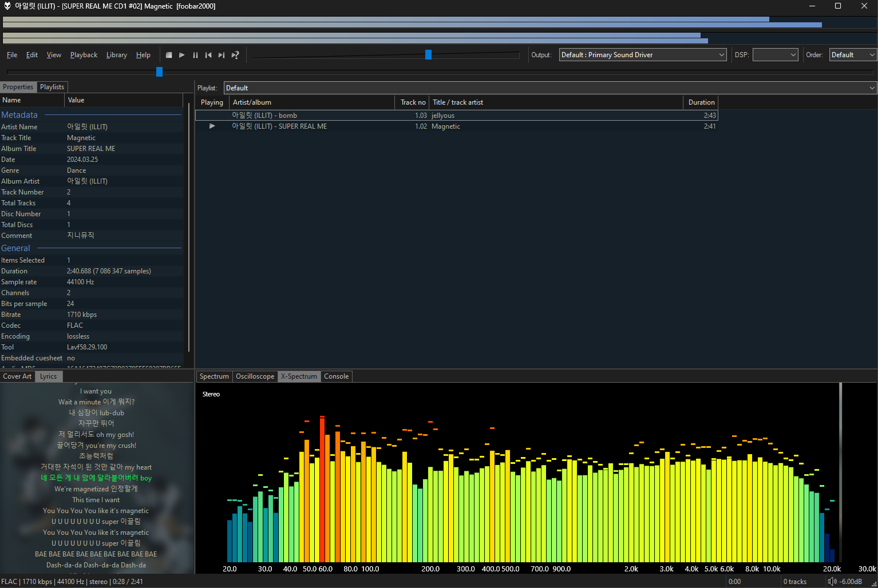Open the DSP preset dropdown
This screenshot has height=588, width=878.
coord(775,55)
